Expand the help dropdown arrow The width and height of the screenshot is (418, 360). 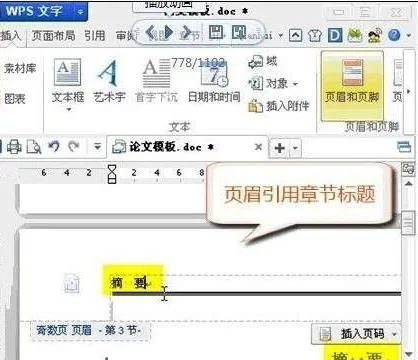click(x=409, y=35)
